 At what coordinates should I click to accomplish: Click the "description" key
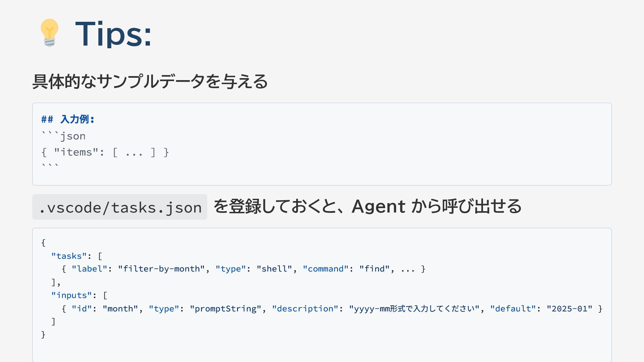(x=305, y=309)
